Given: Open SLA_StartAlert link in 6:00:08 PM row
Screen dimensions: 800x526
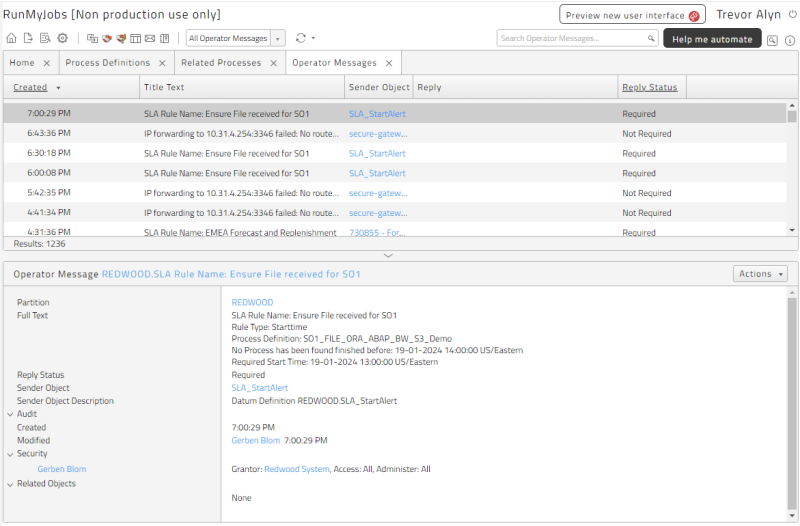Looking at the screenshot, I should pos(377,173).
